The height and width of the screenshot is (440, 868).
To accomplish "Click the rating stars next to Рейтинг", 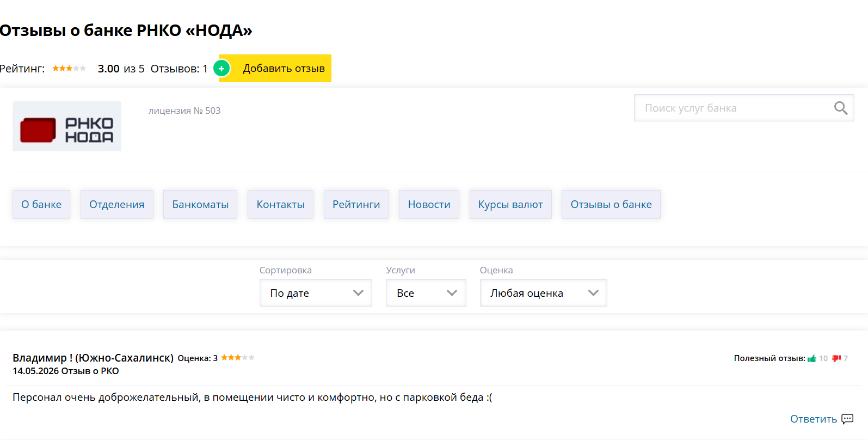I will [x=69, y=69].
